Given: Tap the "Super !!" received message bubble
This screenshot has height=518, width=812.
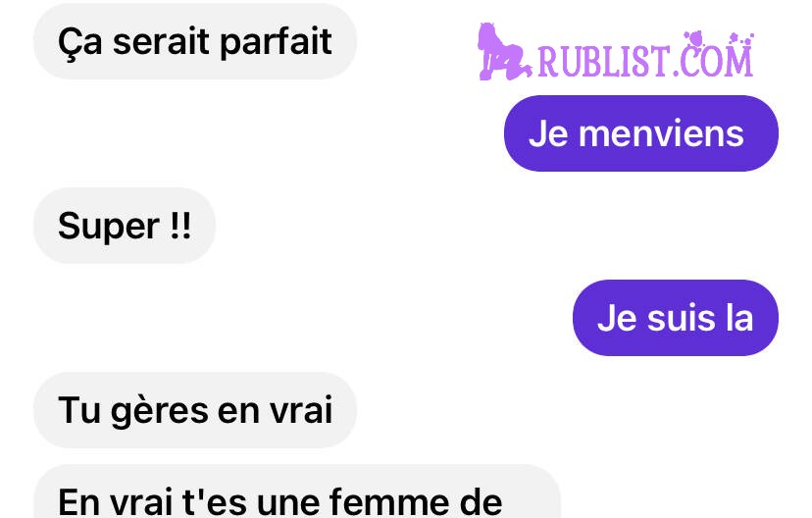Looking at the screenshot, I should coord(125,226).
